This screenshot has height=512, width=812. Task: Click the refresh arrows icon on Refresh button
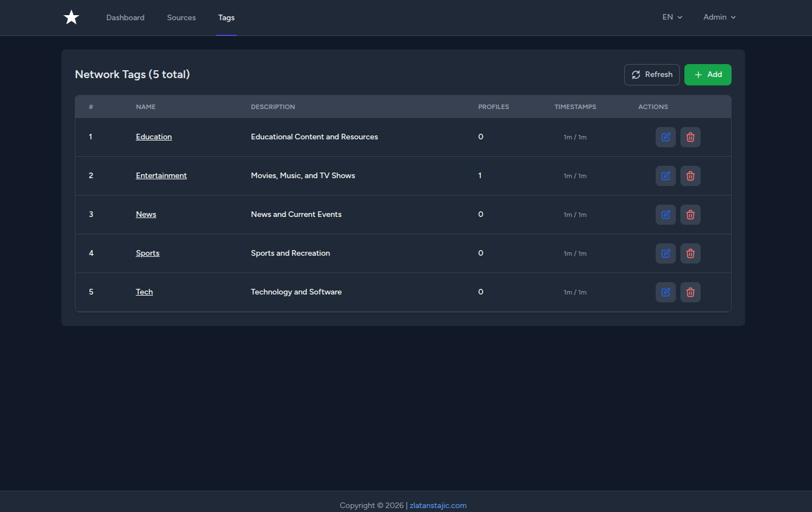point(636,74)
